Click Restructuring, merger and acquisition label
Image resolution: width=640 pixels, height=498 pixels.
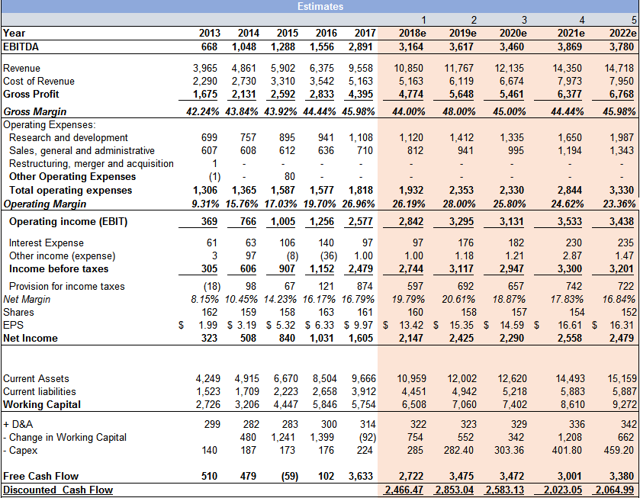coord(91,164)
